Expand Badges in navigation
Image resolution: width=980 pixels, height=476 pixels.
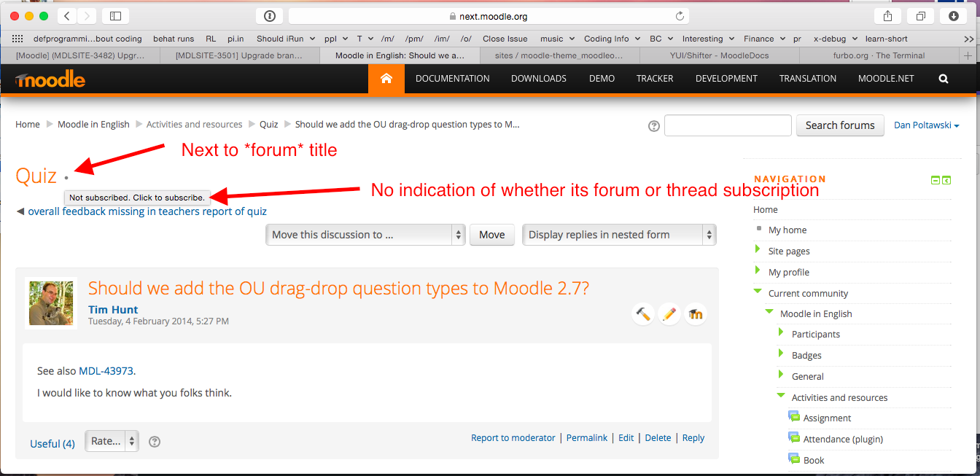tap(782, 354)
